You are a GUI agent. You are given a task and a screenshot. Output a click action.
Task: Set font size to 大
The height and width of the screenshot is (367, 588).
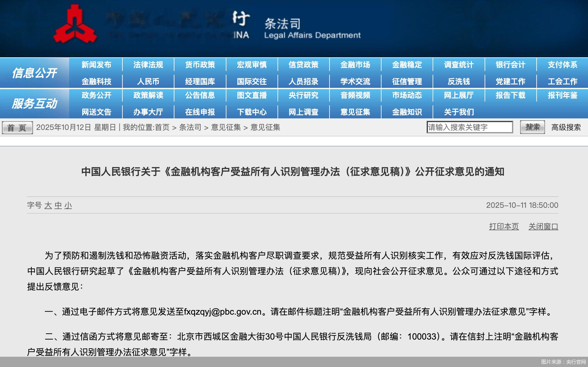click(48, 205)
